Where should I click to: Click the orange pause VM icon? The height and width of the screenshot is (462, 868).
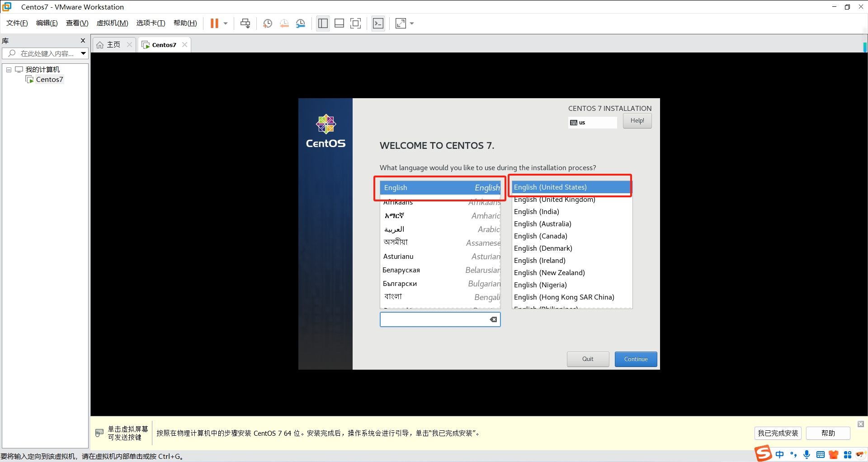(x=214, y=24)
